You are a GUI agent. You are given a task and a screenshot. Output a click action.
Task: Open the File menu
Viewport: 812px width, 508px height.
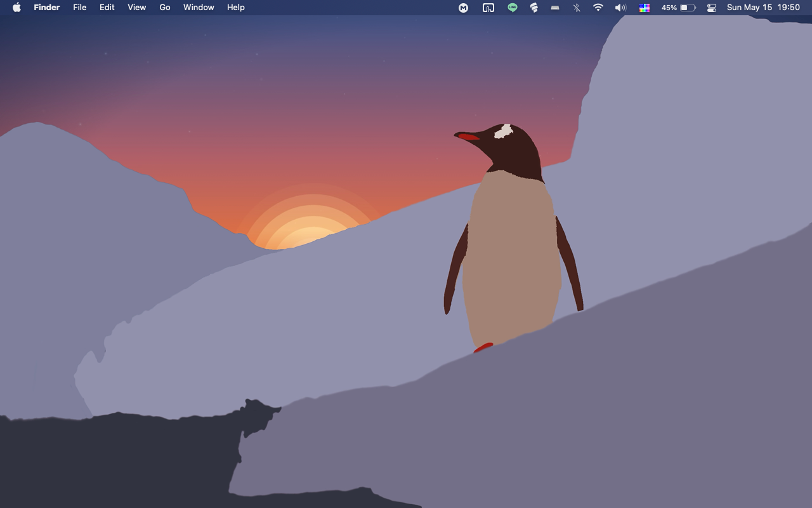click(79, 8)
